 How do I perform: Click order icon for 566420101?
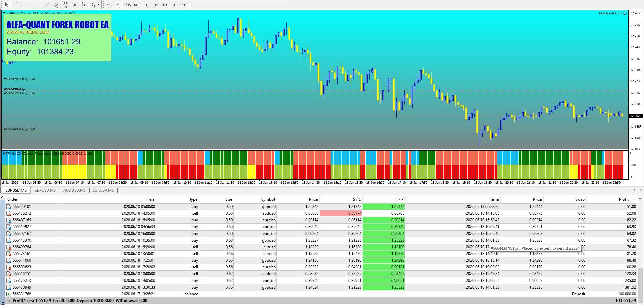(9, 207)
